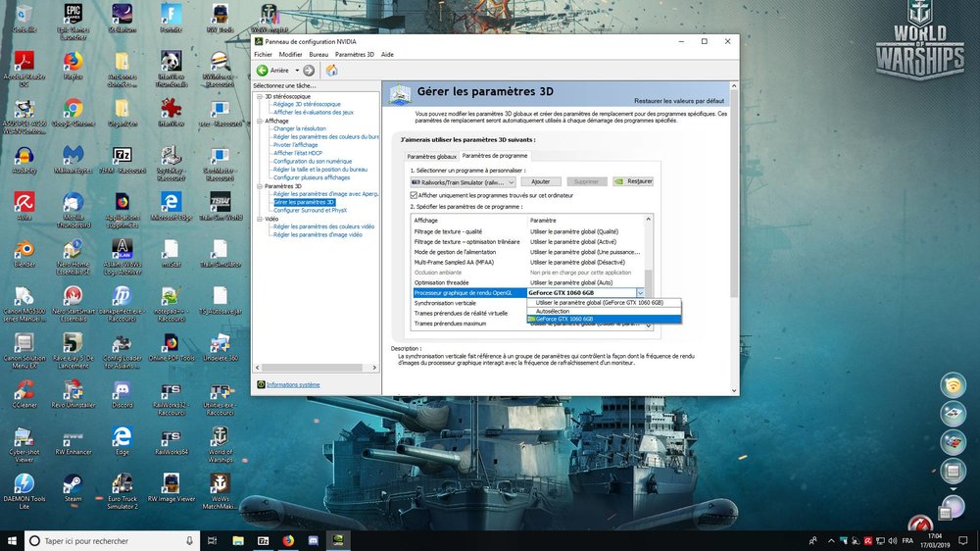Choose Autosélection in the OpenGL GPU list

click(x=553, y=311)
